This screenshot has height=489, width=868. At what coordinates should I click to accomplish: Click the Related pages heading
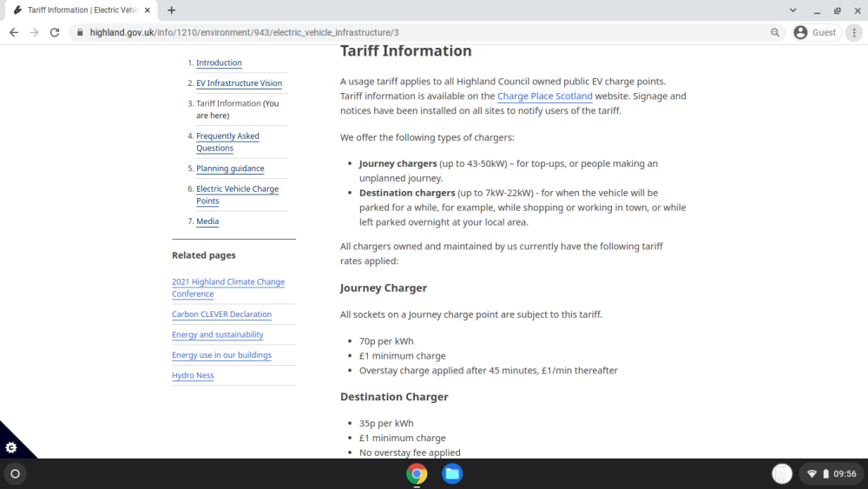point(204,255)
